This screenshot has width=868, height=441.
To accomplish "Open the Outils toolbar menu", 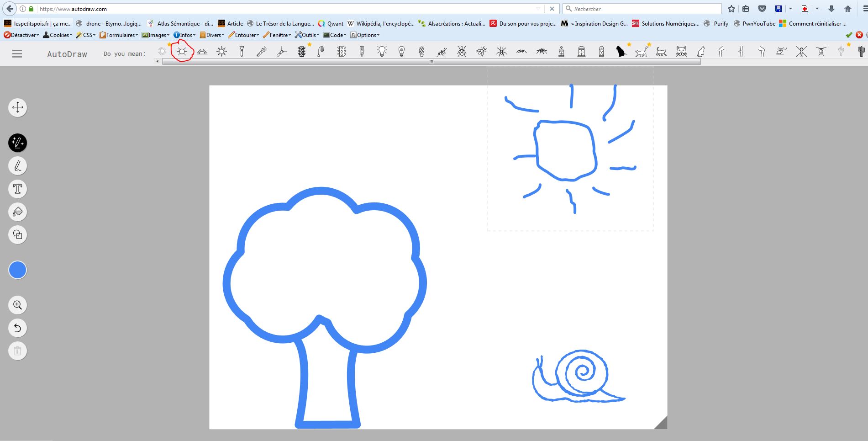I will [307, 35].
